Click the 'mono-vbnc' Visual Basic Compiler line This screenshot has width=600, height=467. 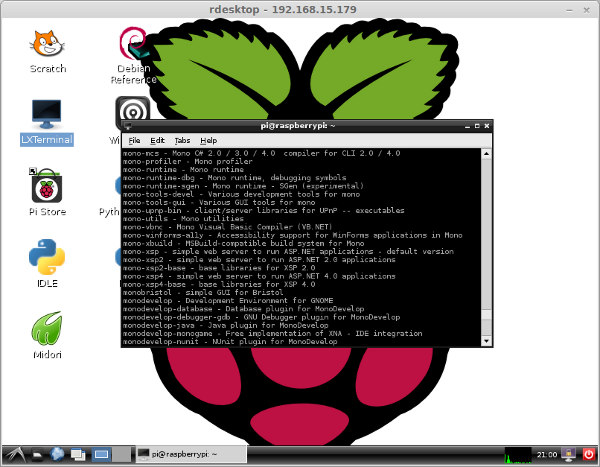(x=228, y=227)
